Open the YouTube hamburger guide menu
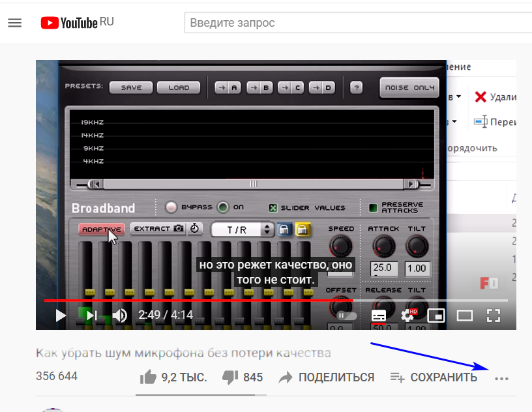Image resolution: width=532 pixels, height=412 pixels. [14, 23]
